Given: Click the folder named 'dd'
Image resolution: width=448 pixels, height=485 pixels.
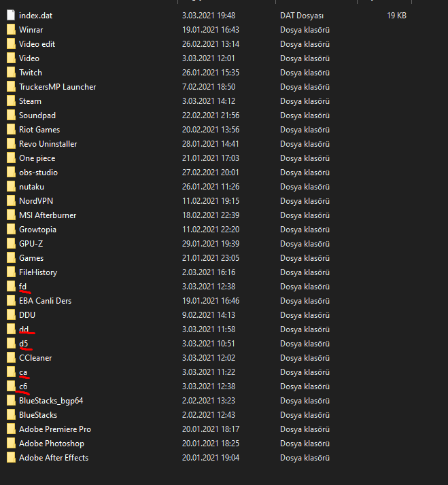Looking at the screenshot, I should tap(24, 329).
